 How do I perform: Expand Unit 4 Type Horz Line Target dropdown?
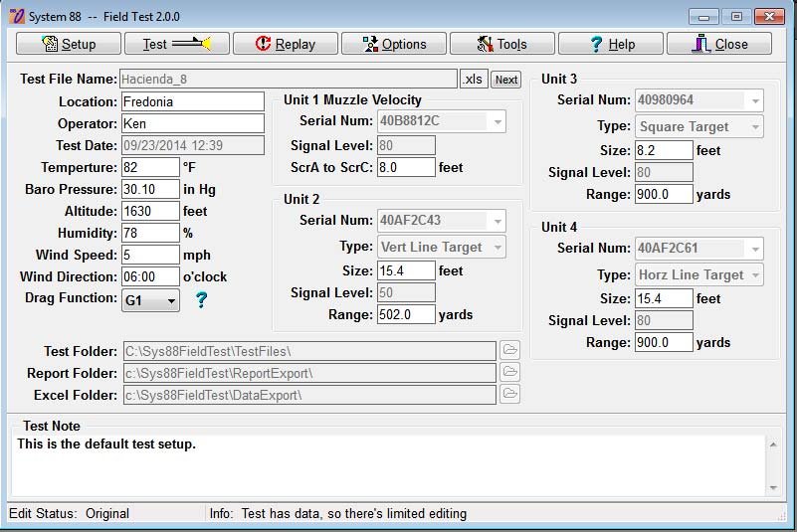pyautogui.click(x=754, y=274)
